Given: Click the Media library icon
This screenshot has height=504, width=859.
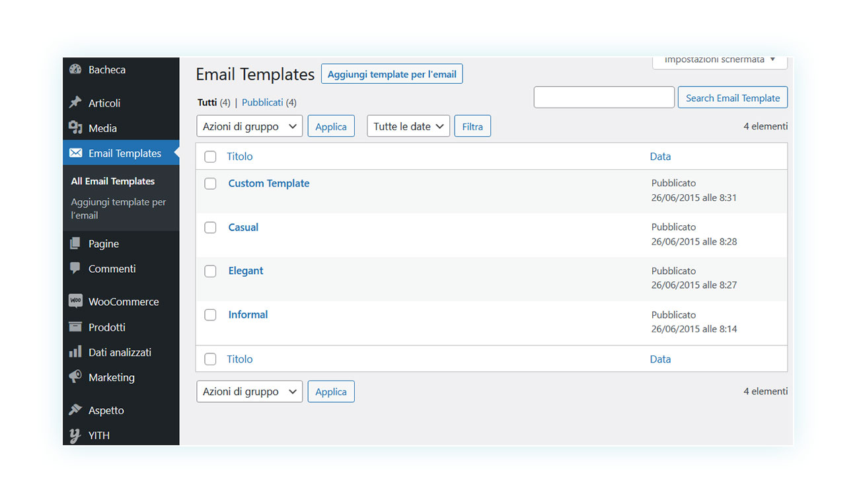Looking at the screenshot, I should click(x=75, y=127).
